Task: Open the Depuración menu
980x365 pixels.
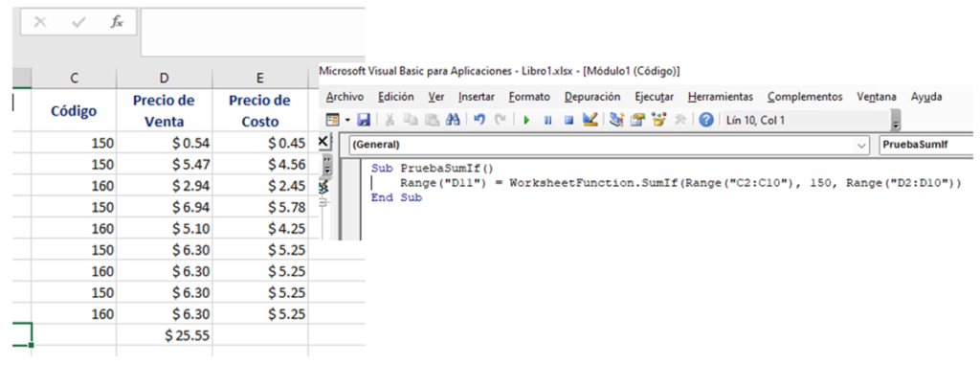Action: [592, 97]
